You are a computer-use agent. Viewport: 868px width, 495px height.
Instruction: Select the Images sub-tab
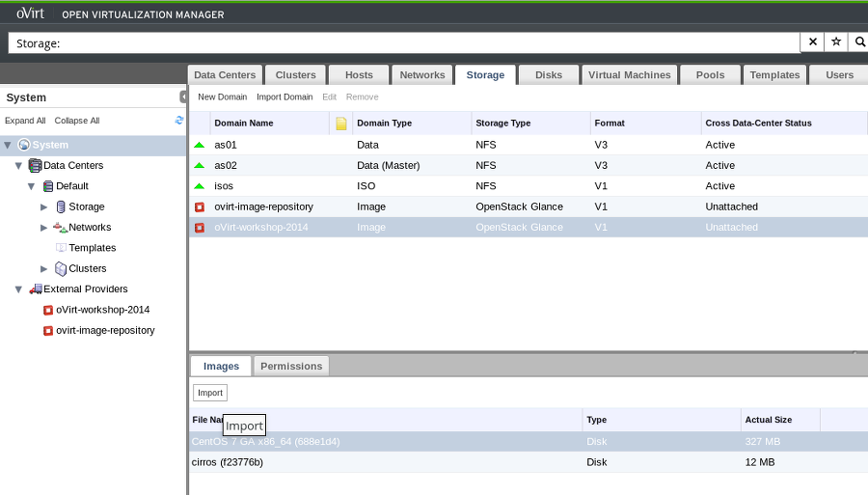pyautogui.click(x=221, y=366)
